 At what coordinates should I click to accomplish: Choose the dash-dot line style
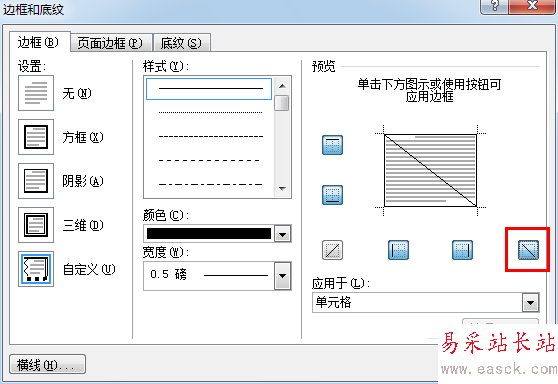coord(209,184)
